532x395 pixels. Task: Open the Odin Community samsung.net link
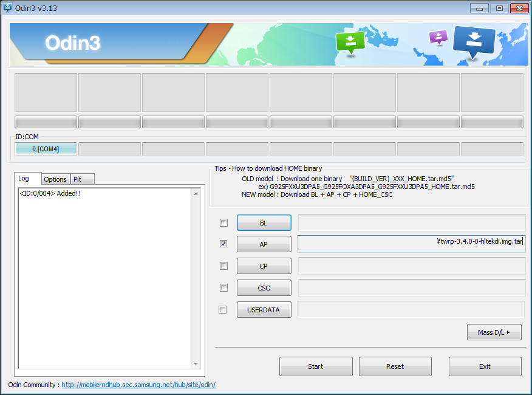(138, 385)
